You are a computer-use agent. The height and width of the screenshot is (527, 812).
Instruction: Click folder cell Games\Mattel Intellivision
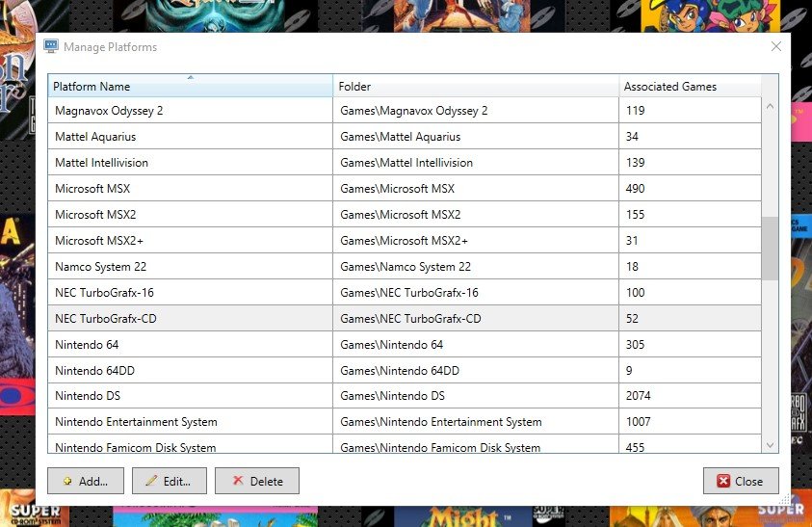point(476,162)
